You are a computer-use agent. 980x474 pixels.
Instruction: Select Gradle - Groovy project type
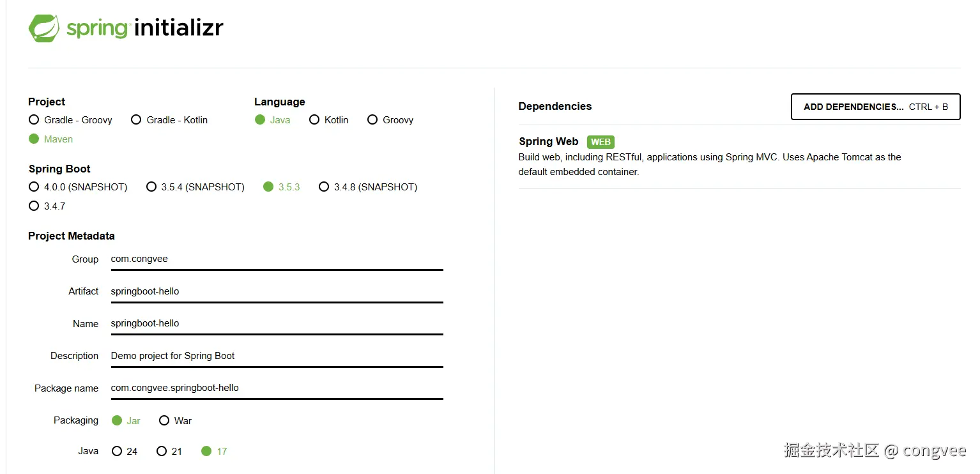[34, 119]
